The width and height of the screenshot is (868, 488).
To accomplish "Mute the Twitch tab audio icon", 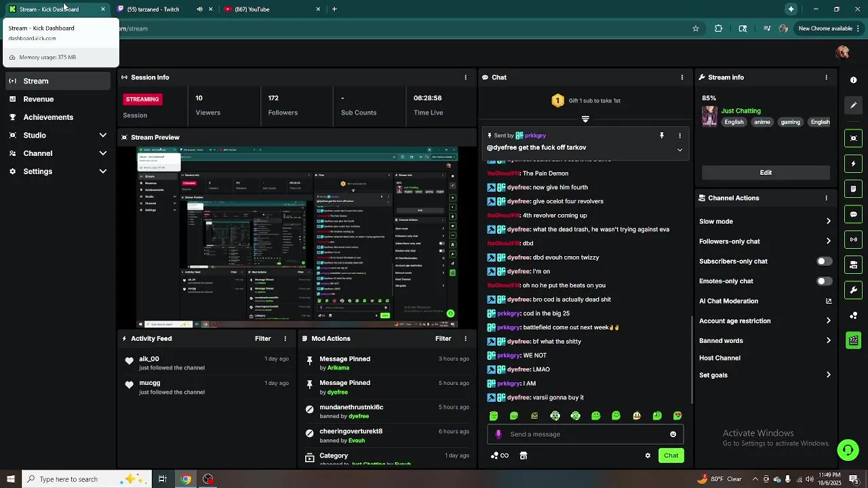I will pos(199,9).
